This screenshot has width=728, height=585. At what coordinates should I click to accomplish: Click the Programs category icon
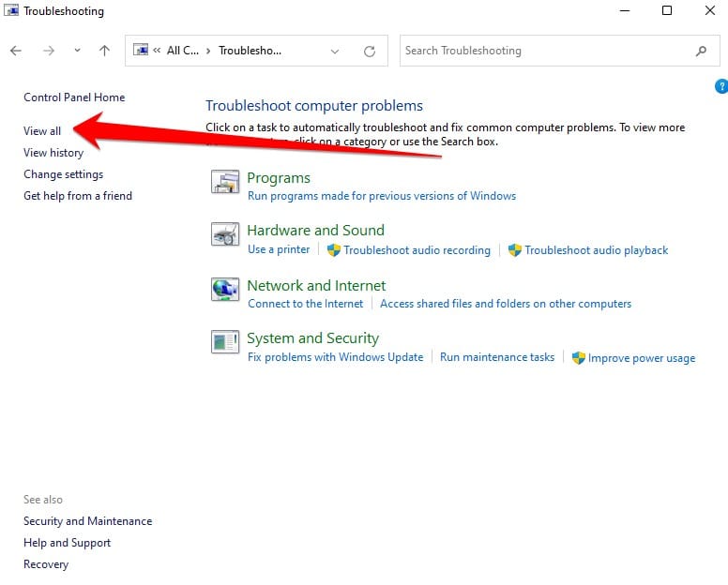225,181
